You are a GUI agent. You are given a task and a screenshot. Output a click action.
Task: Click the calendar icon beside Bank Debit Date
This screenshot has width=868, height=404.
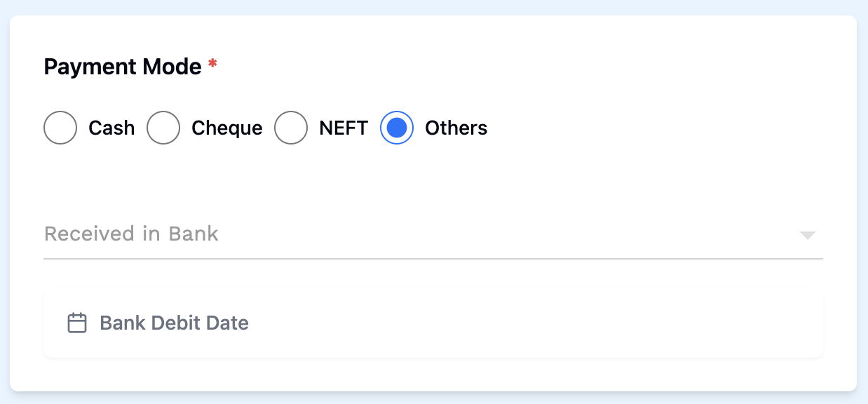[x=77, y=323]
